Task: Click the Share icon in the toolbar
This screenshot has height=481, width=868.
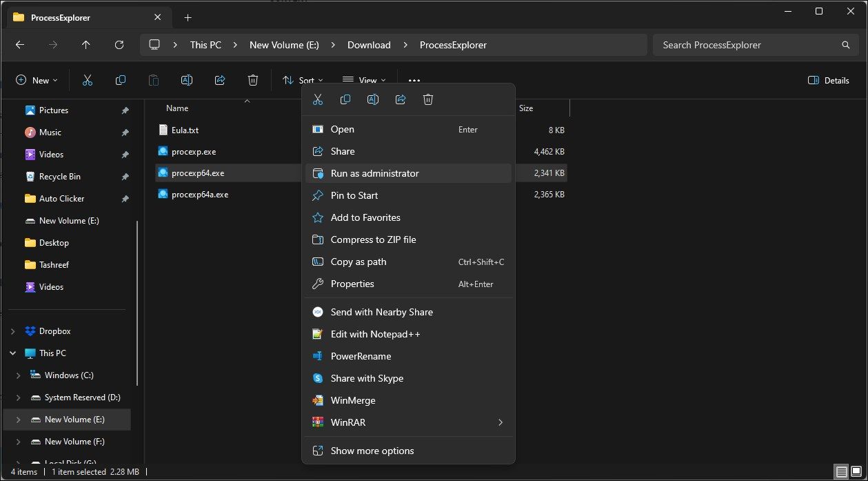Action: click(x=219, y=80)
